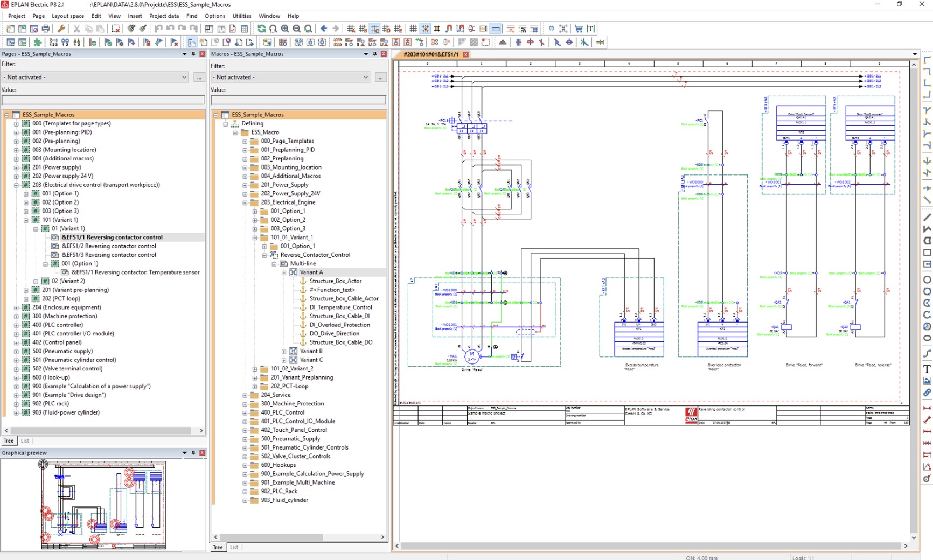
Task: Close the #203#101#01&EFS1/1 page tab
Action: [x=466, y=54]
